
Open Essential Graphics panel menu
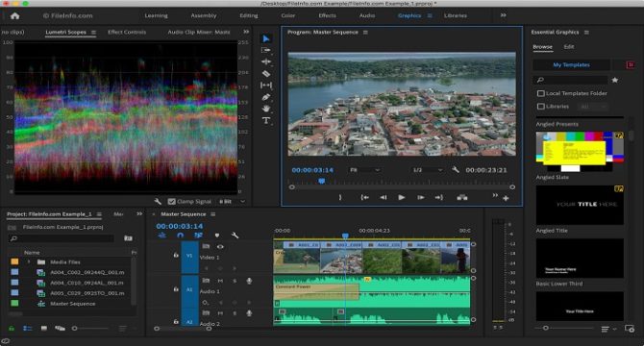click(x=586, y=32)
